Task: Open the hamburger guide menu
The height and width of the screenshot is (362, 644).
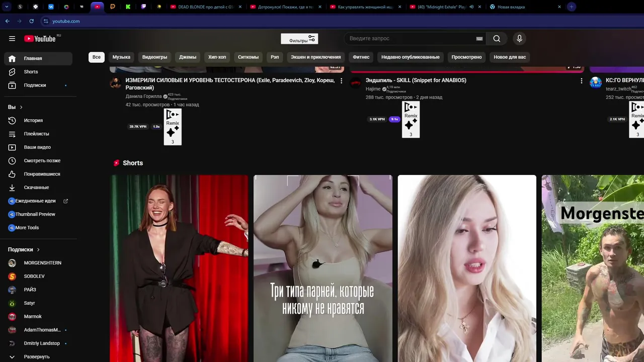Action: click(x=12, y=39)
